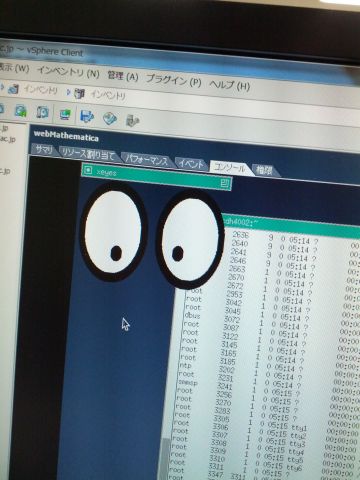Click the first インベントリ breadcrumb link
The height and width of the screenshot is (480, 360).
41,90
